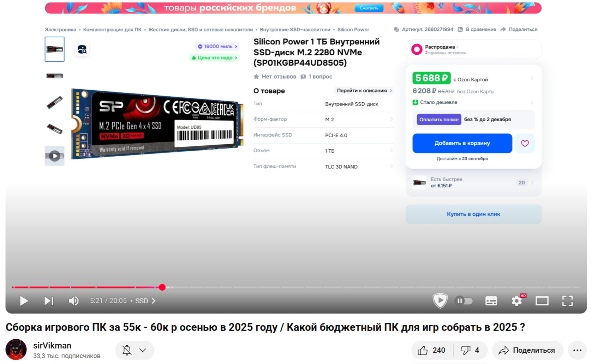Expand Объем 1 ТБ row arrow
This screenshot has width=591, height=364.
pyautogui.click(x=391, y=151)
